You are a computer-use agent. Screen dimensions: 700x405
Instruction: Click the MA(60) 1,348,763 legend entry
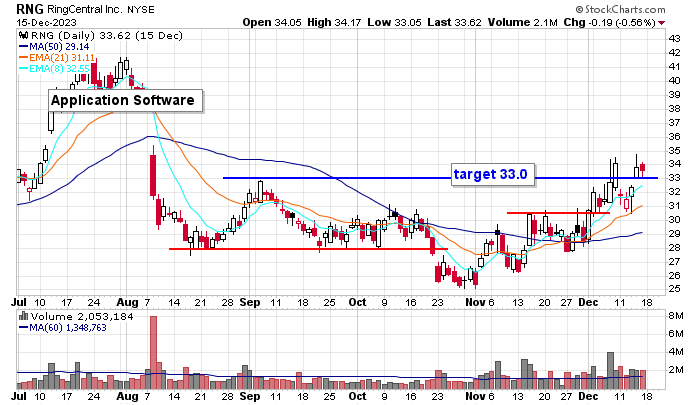(x=62, y=328)
